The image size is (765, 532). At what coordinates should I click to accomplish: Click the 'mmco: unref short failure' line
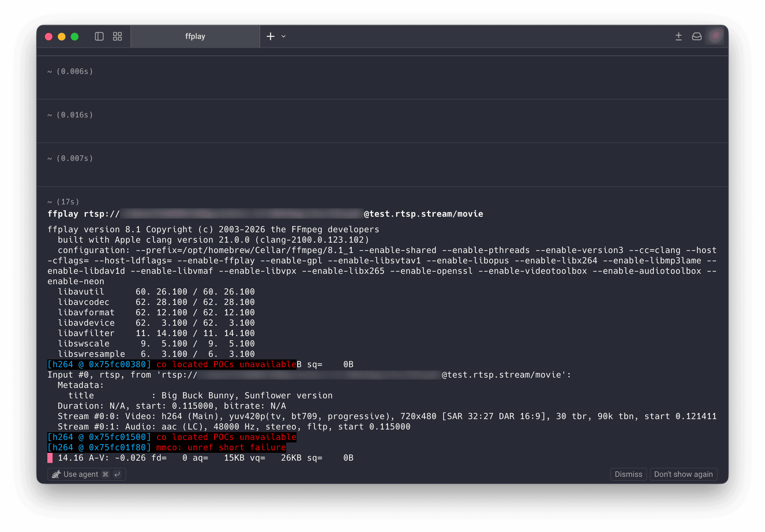click(221, 447)
